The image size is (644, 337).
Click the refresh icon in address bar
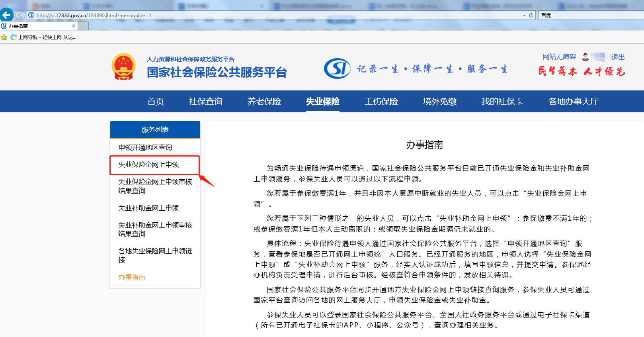coord(531,15)
